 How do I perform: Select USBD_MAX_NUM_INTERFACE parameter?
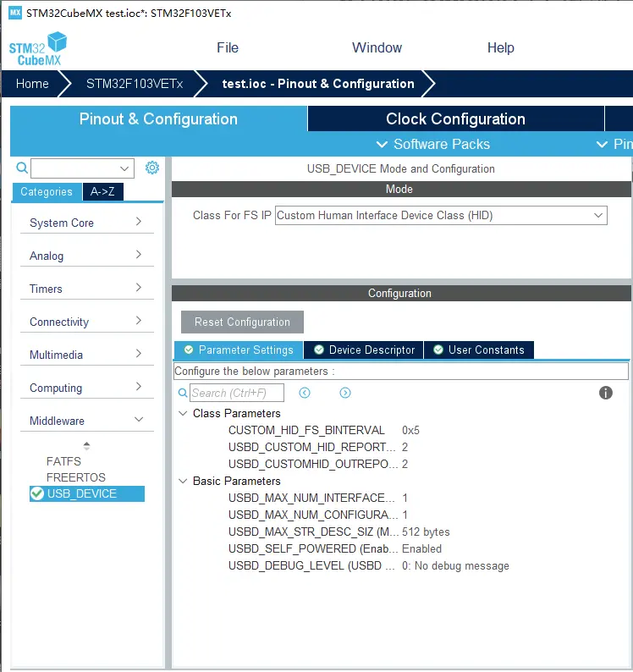pyautogui.click(x=311, y=498)
